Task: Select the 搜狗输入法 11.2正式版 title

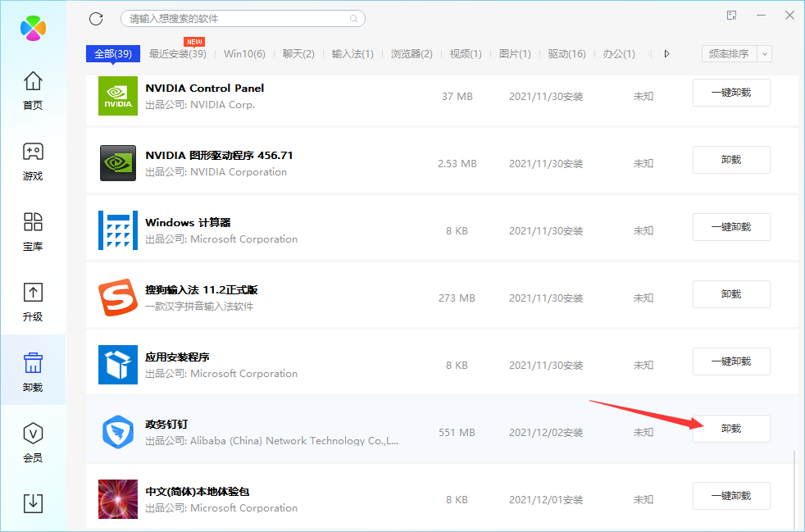Action: tap(202, 290)
